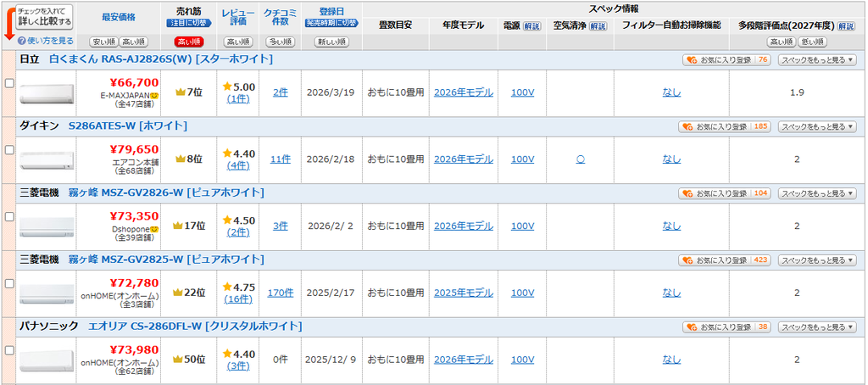Click the star rating 5.00
The image size is (868, 385).
(238, 87)
